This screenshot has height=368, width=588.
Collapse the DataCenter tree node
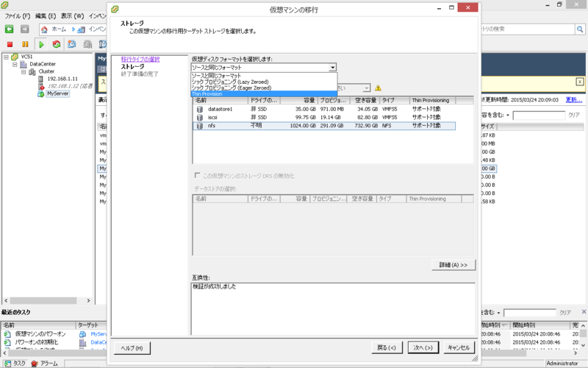point(15,64)
